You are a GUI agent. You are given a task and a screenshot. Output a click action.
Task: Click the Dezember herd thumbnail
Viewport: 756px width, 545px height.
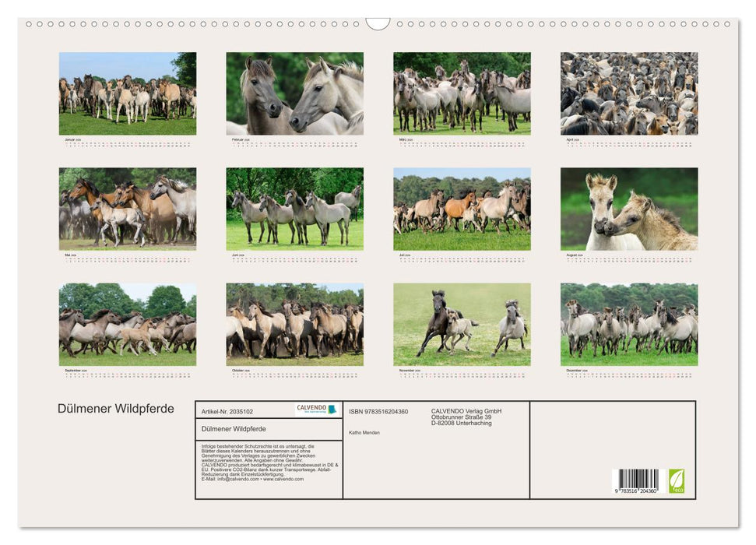628,324
